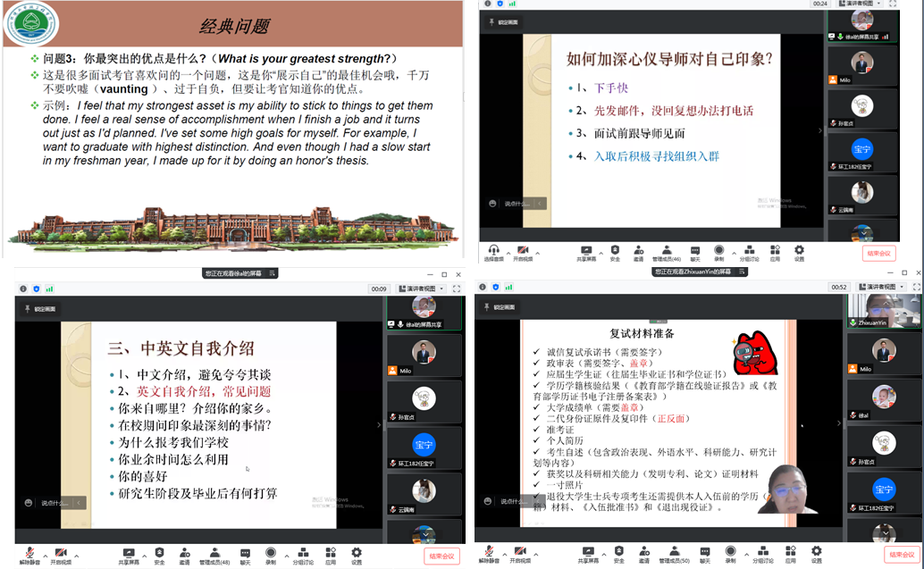This screenshot has height=569, width=924.
Task: Click the fullscreen icon beside the 00:52 timer
Action: (915, 287)
